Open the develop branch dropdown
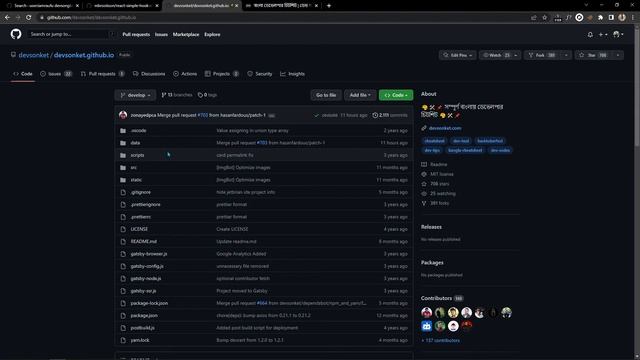The width and height of the screenshot is (640, 360). coord(135,95)
